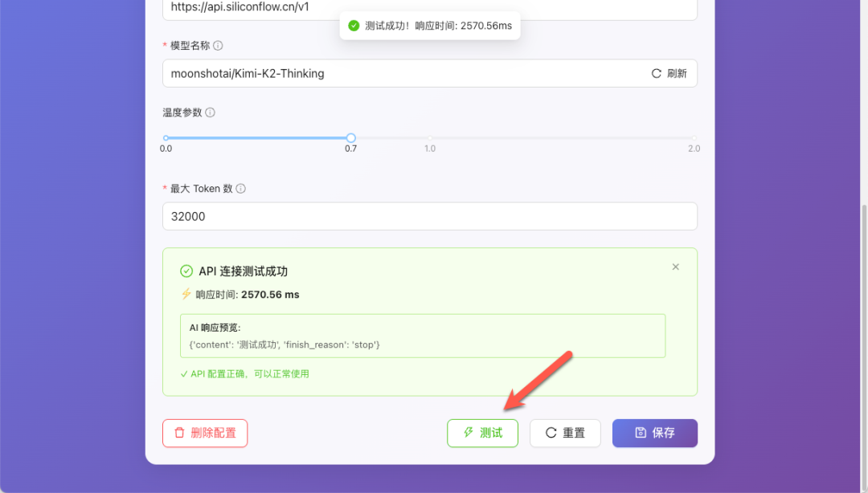
Task: Click 重置 to reset the form
Action: coord(565,433)
